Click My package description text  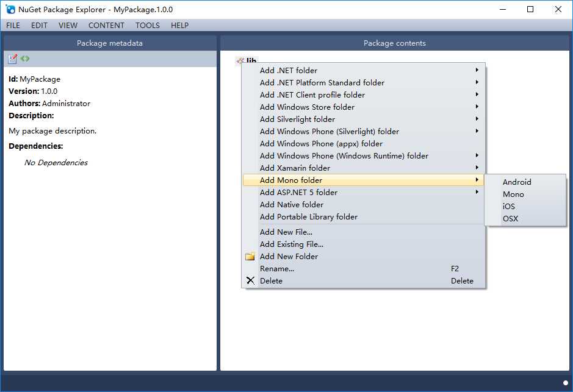pyautogui.click(x=52, y=131)
